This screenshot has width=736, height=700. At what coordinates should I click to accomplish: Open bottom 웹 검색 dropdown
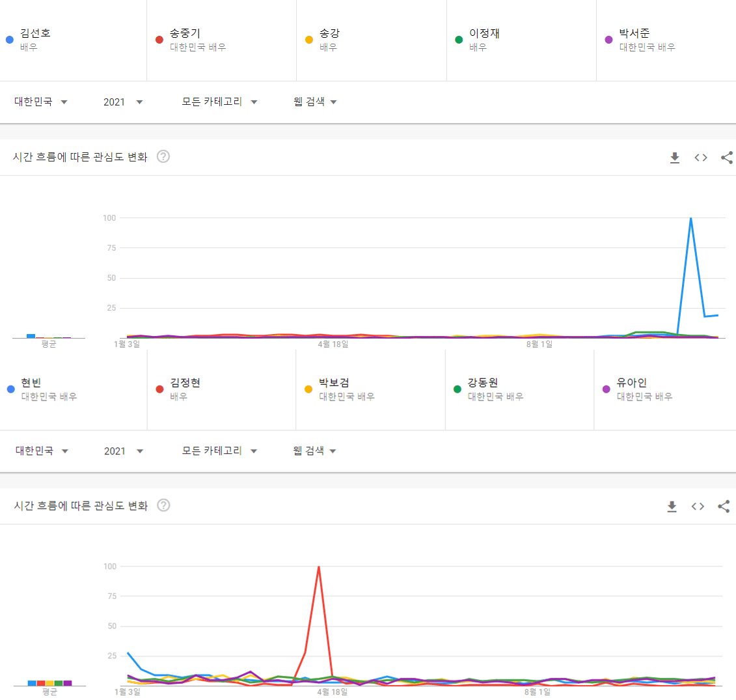314,451
